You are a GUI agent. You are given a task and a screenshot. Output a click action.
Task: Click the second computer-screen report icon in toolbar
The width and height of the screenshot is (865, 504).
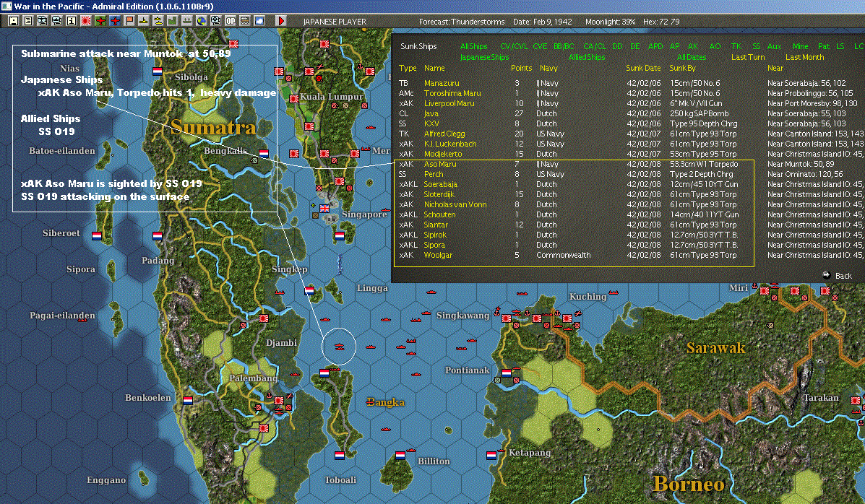coord(57,21)
